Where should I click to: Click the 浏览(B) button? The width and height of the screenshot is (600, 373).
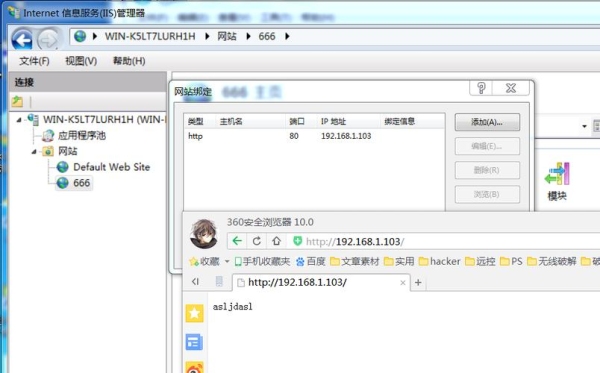(487, 194)
